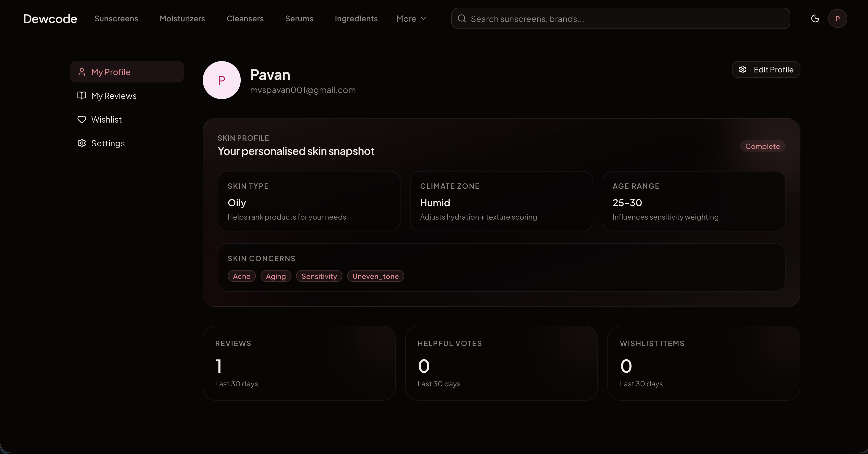This screenshot has width=868, height=454.
Task: Open the Sunscreens nav item
Action: coord(116,19)
